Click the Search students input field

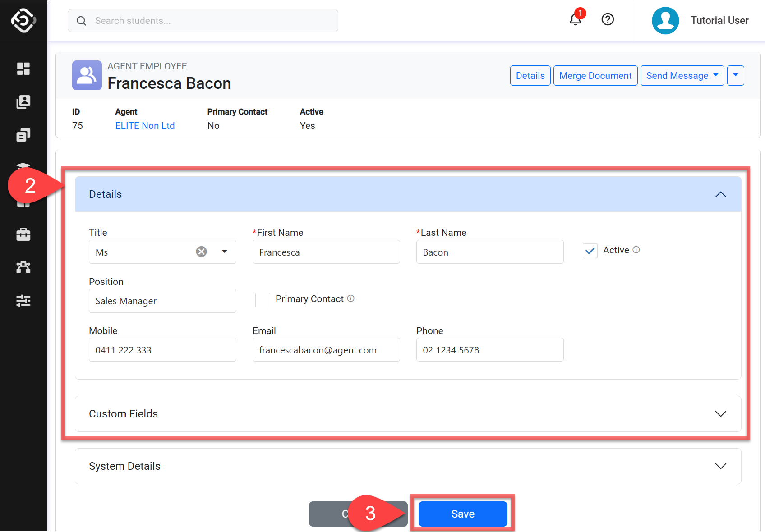point(203,21)
